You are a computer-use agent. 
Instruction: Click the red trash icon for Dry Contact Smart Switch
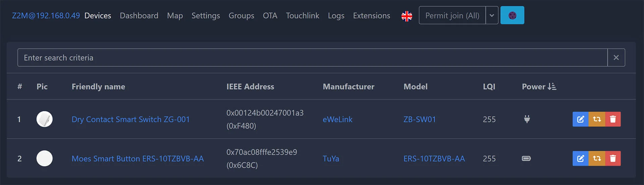tap(613, 119)
